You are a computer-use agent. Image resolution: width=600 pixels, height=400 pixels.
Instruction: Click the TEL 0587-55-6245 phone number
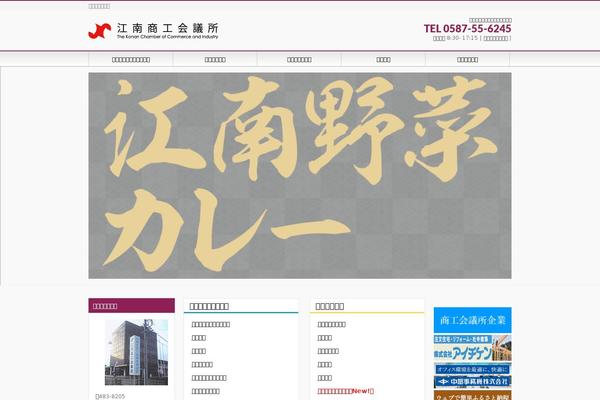click(467, 28)
